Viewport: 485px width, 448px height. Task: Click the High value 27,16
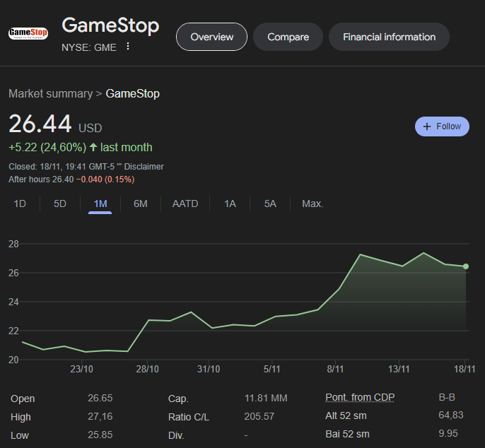tap(100, 416)
